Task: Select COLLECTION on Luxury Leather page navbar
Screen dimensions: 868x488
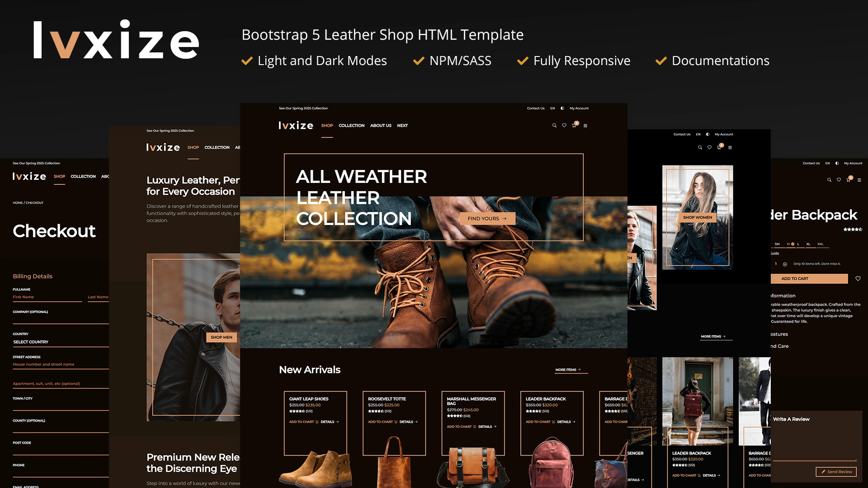Action: [x=217, y=147]
